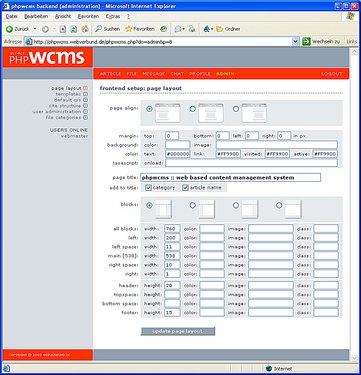Click the page layout sidebar indicator icon
The height and width of the screenshot is (375, 361).
coord(85,88)
